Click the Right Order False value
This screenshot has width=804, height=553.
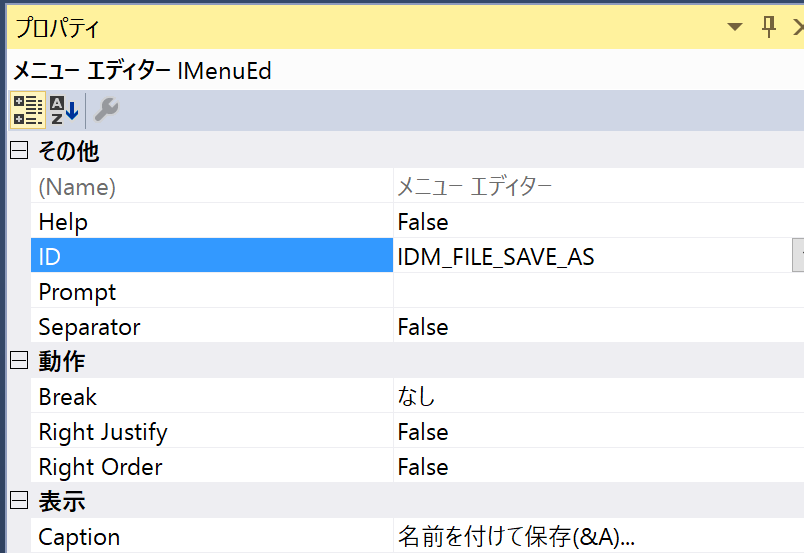(x=423, y=467)
